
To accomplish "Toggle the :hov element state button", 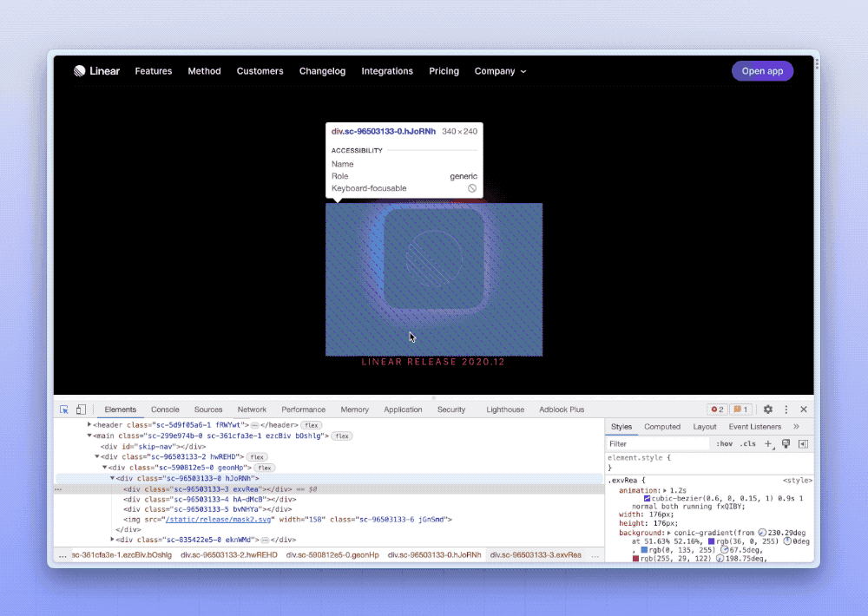I will [724, 444].
